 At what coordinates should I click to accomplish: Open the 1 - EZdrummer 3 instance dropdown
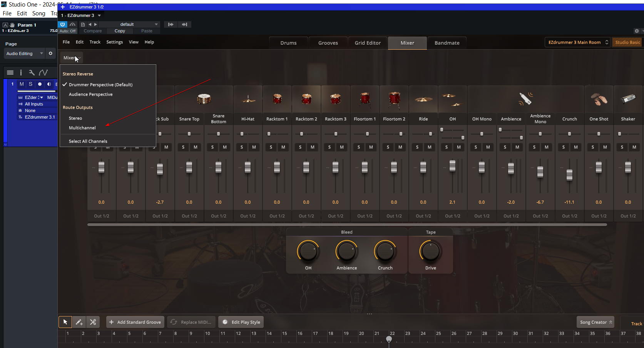click(81, 15)
